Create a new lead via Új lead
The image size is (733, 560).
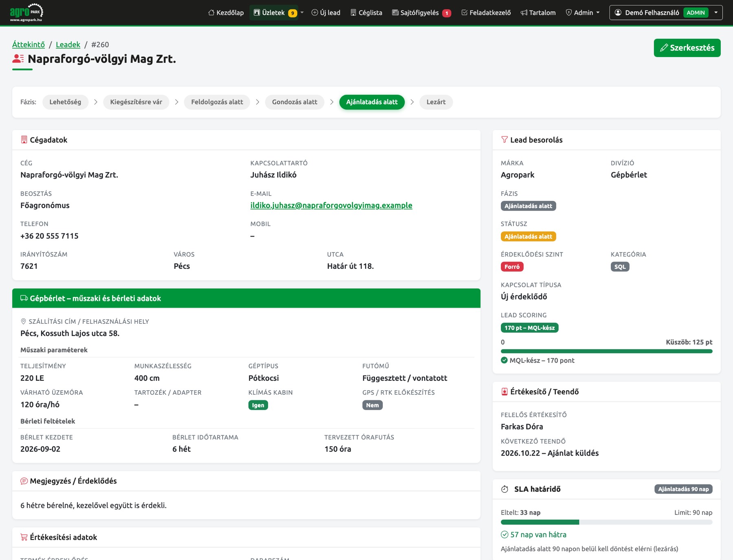pyautogui.click(x=326, y=13)
